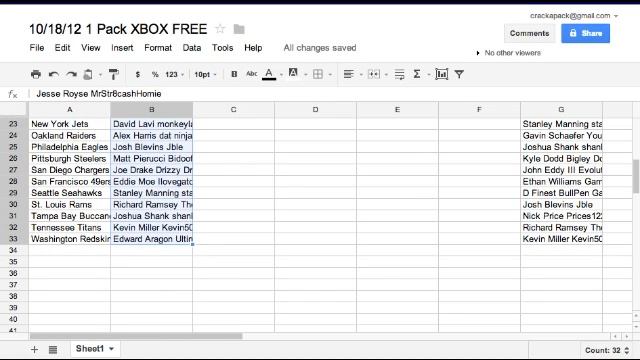Click the Undo arrow icon
The width and height of the screenshot is (640, 360).
tap(53, 74)
